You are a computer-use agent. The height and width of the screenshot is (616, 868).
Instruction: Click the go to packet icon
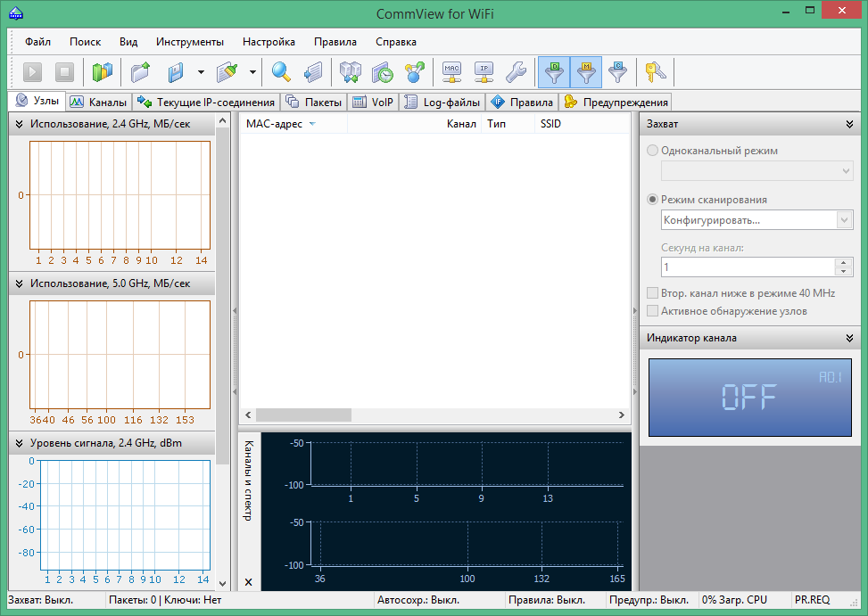coord(313,72)
